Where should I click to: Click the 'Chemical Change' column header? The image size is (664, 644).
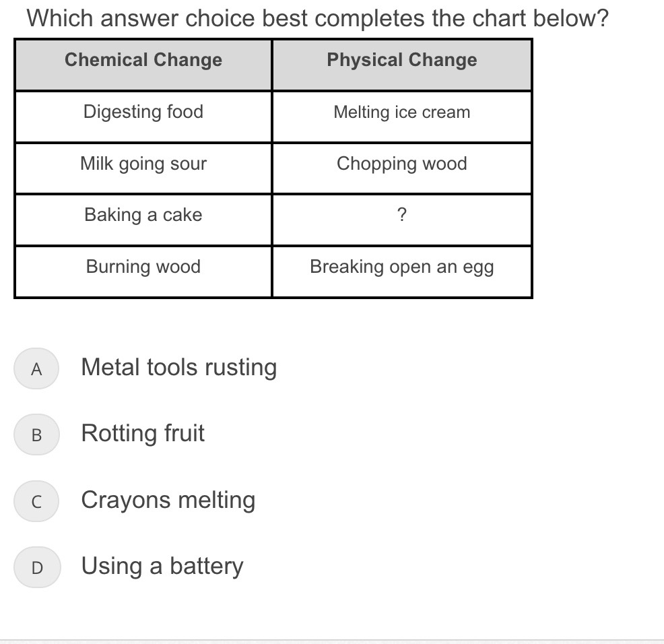(143, 65)
